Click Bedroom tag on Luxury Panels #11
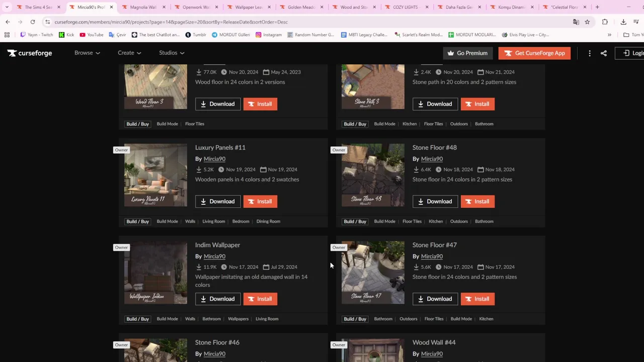Viewport: 644px width, 362px height. (x=240, y=221)
